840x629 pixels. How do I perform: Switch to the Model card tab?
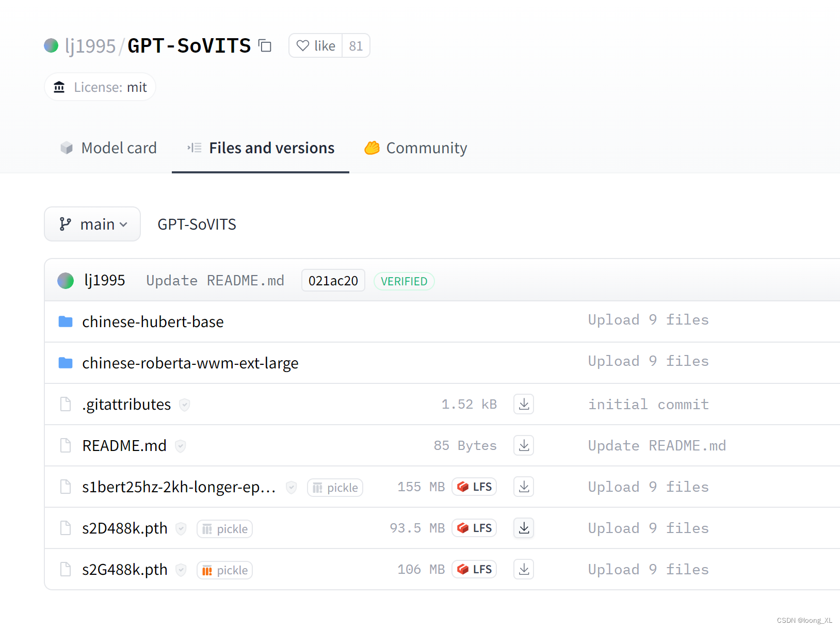click(x=108, y=148)
